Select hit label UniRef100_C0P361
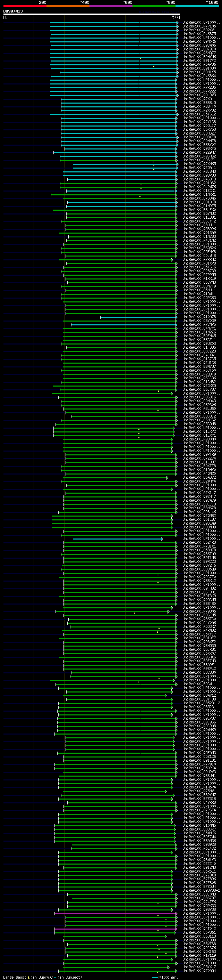The image size is (222, 980). click(199, 932)
